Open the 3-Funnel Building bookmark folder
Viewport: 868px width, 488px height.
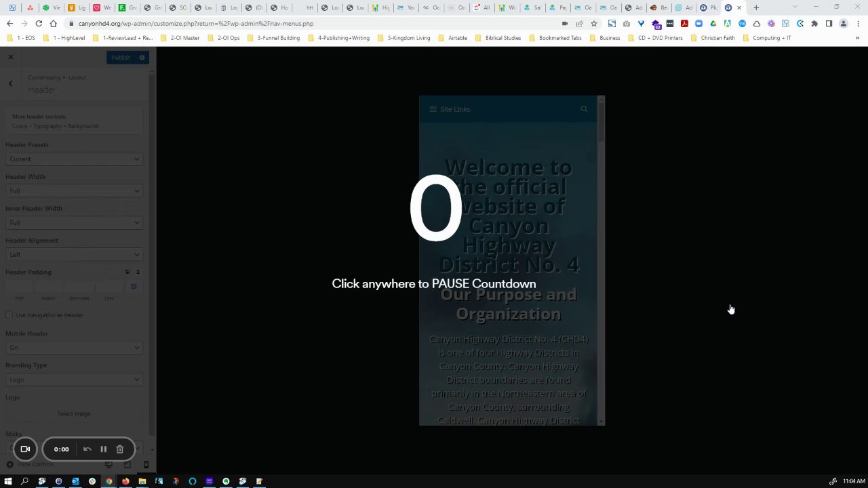tap(273, 38)
